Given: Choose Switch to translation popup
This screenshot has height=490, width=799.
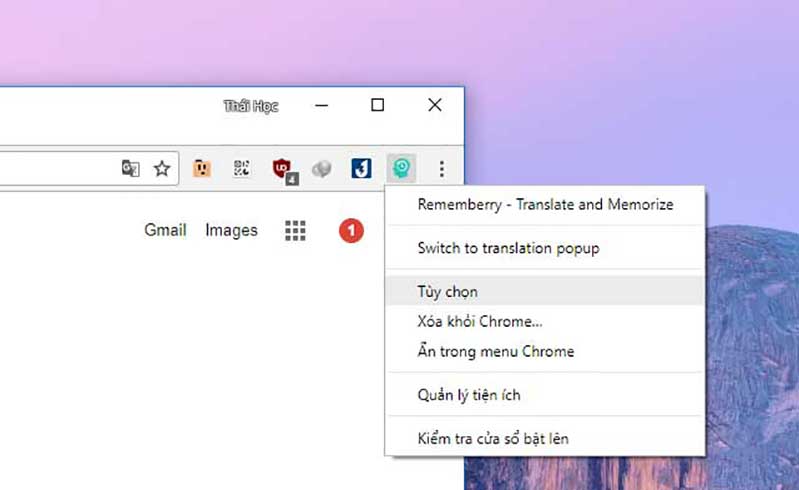Looking at the screenshot, I should 545,248.
